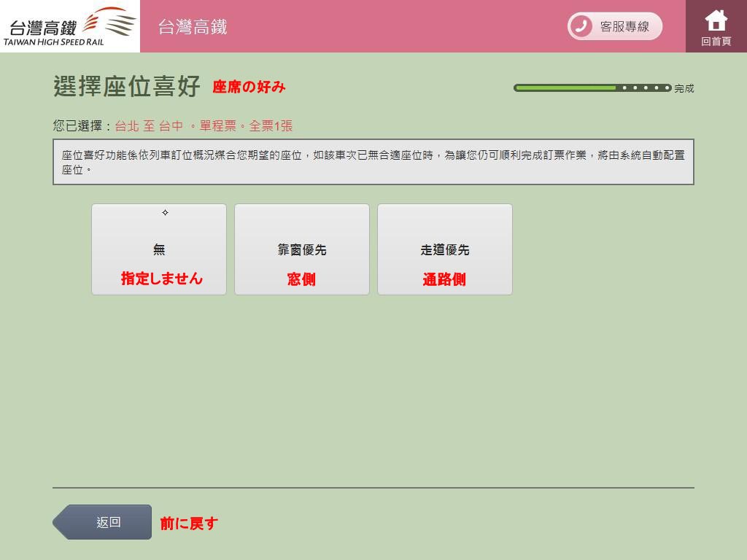The height and width of the screenshot is (560, 747).
Task: Click the green booking progress bar
Action: tap(592, 87)
